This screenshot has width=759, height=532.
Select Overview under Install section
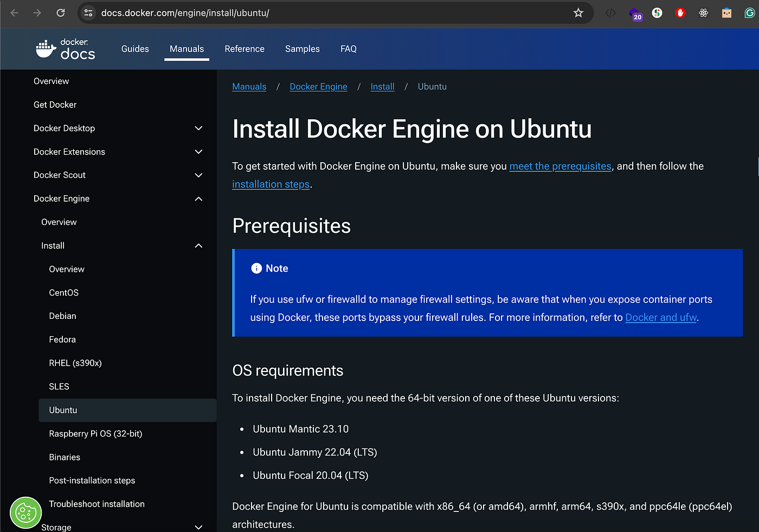click(67, 270)
